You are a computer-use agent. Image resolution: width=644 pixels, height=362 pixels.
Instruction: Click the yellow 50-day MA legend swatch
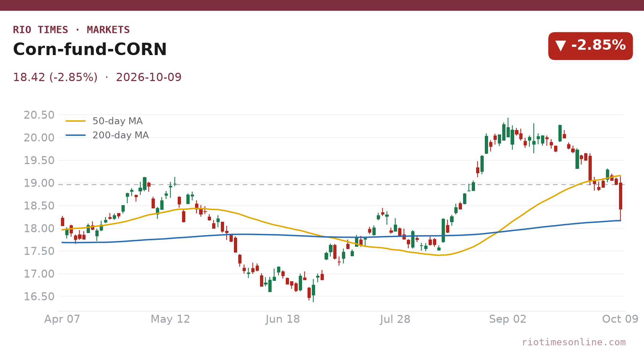(76, 121)
